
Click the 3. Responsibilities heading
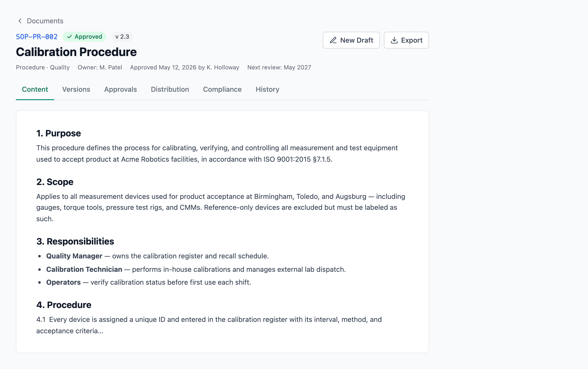(x=75, y=242)
